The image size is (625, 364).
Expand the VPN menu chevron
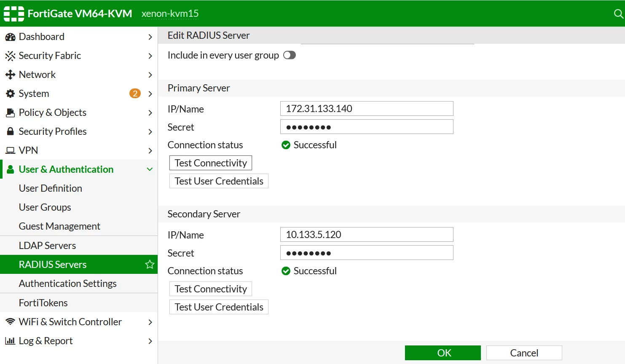150,150
